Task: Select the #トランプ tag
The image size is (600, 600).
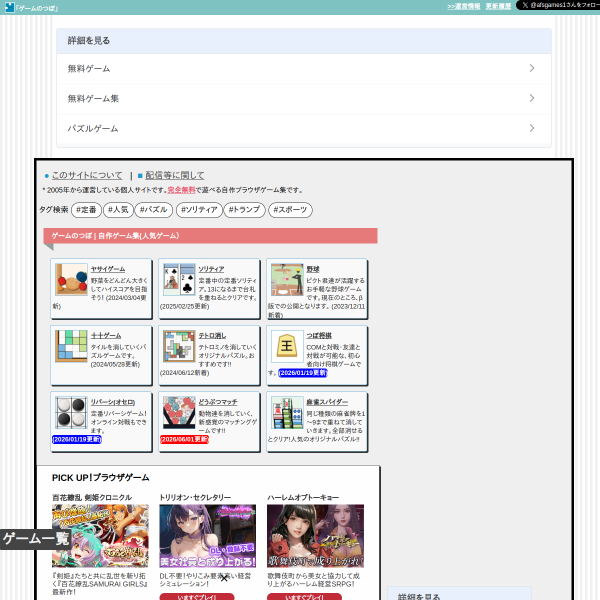Action: coord(245,210)
